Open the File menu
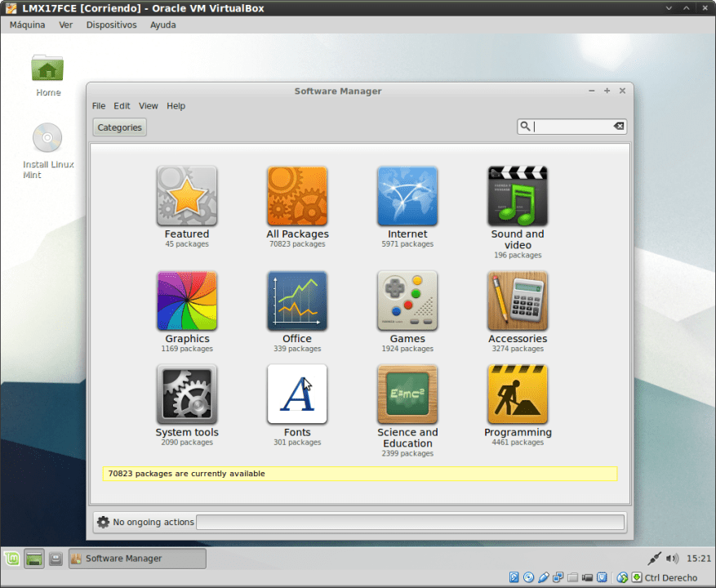Image resolution: width=716 pixels, height=588 pixels. [98, 105]
